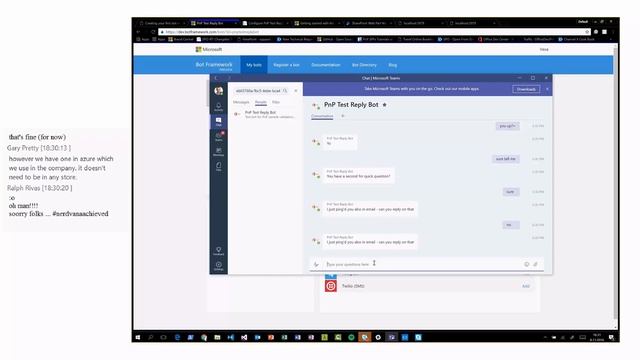Open the Windows Start button
The width and height of the screenshot is (640, 360).
138,338
